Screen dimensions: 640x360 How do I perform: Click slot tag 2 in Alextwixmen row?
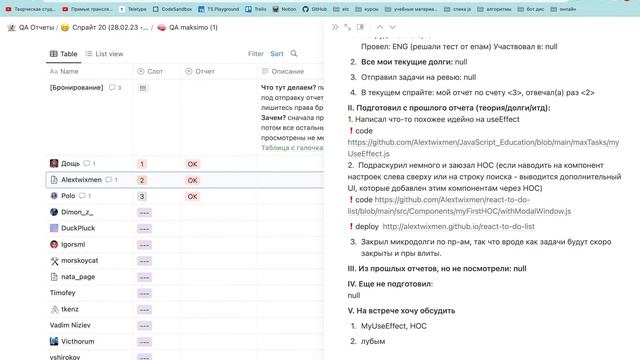pos(142,180)
